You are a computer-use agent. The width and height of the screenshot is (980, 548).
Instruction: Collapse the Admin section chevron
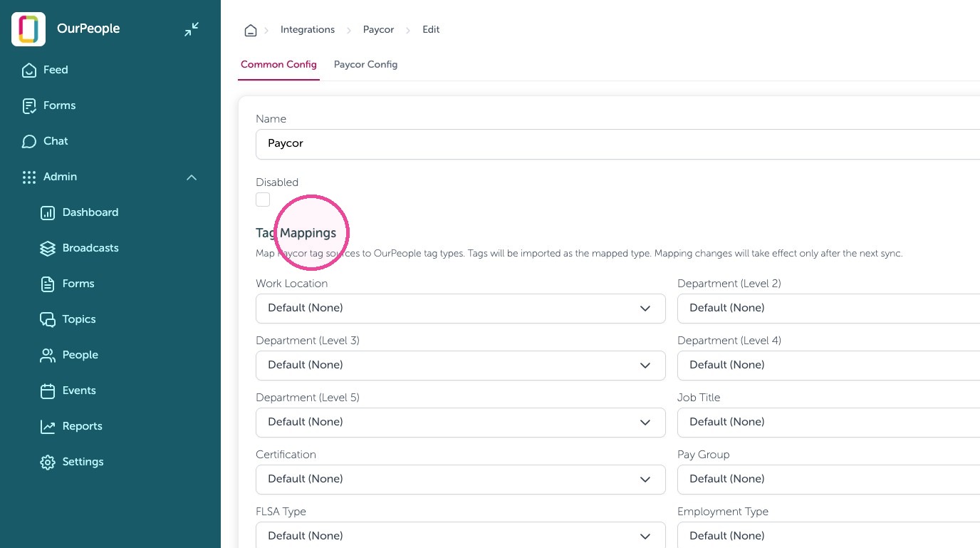pos(192,177)
